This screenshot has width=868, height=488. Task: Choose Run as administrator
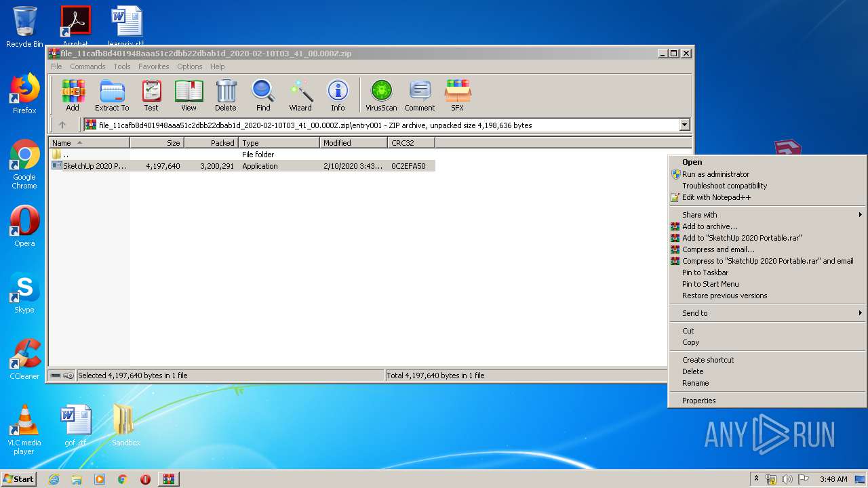coord(767,174)
